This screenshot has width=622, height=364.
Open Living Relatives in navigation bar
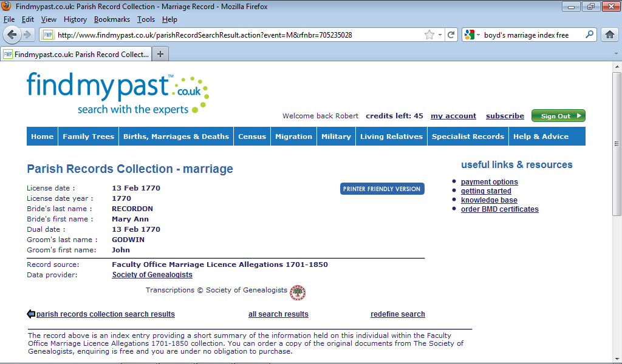coord(392,136)
